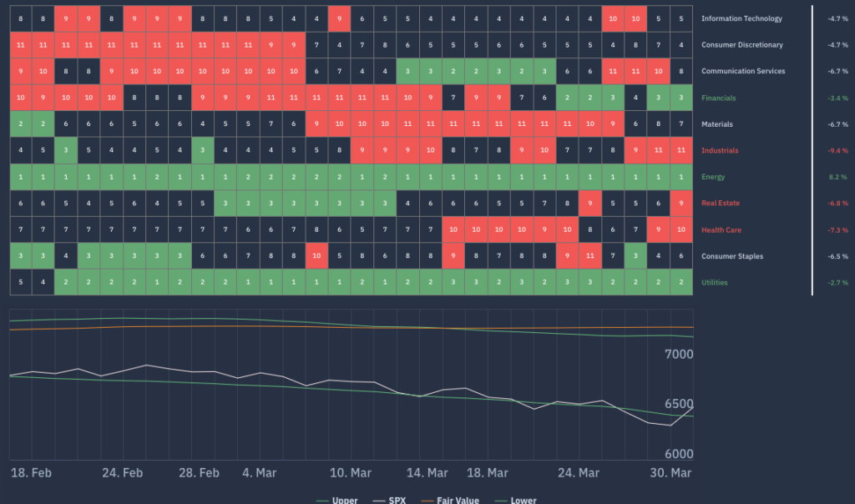Select the first cell in the Materials row
Screen dimensions: 855x504
click(x=21, y=124)
